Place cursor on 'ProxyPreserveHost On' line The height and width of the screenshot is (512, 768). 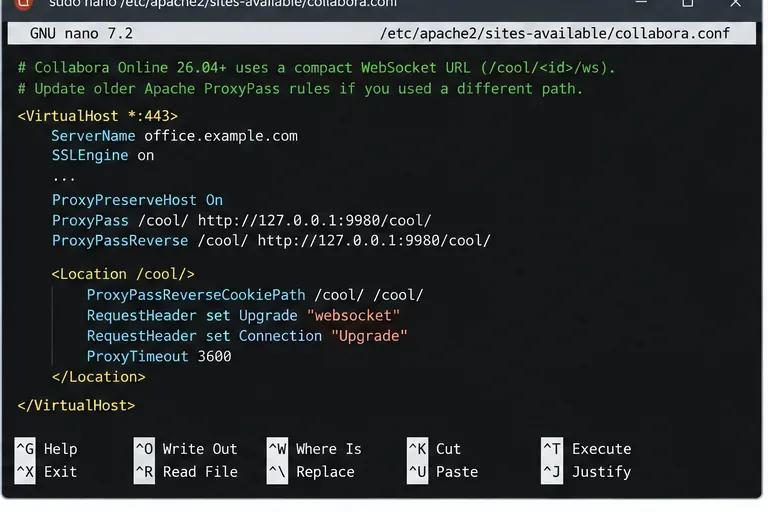pyautogui.click(x=137, y=200)
